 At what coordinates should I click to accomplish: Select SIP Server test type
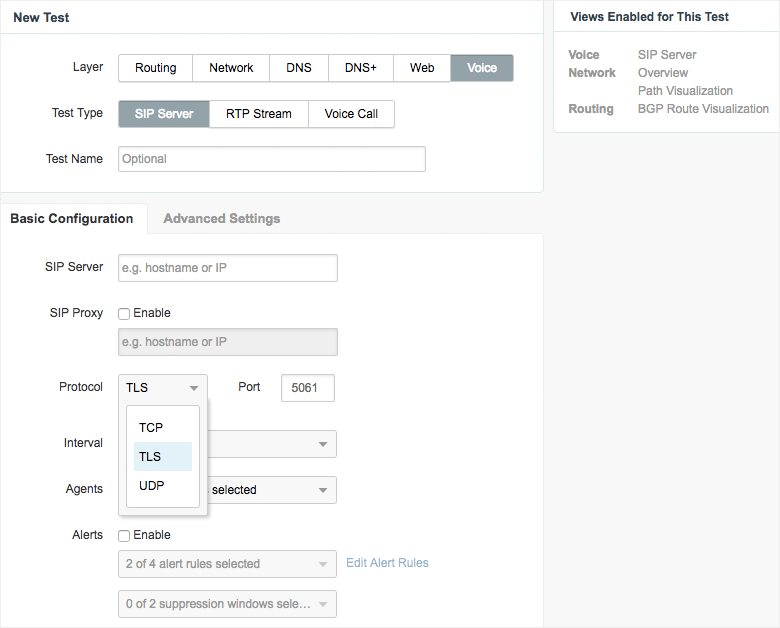[x=164, y=114]
